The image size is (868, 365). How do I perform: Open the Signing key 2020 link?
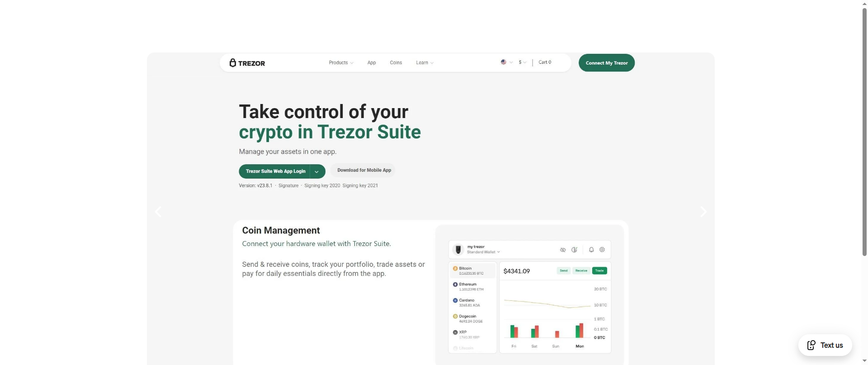point(322,186)
